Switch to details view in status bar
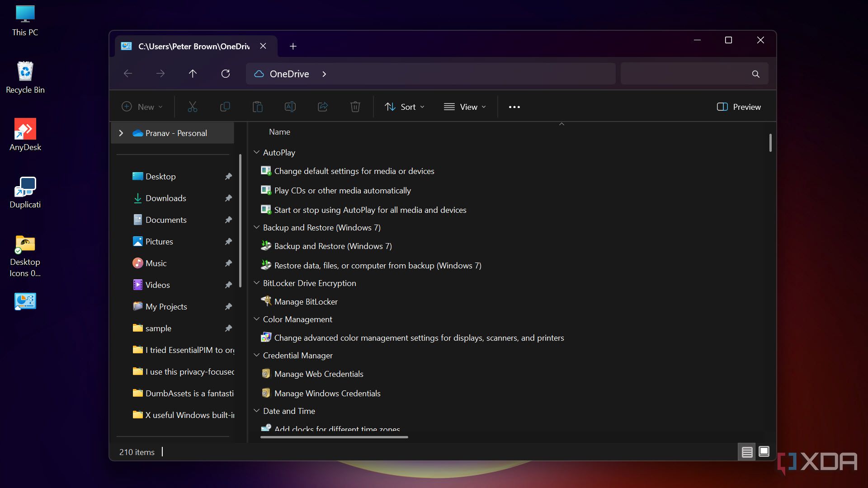The image size is (868, 488). coord(747,452)
